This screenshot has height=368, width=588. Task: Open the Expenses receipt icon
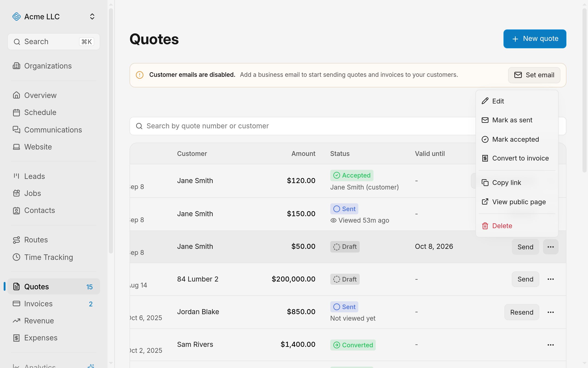[16, 338]
